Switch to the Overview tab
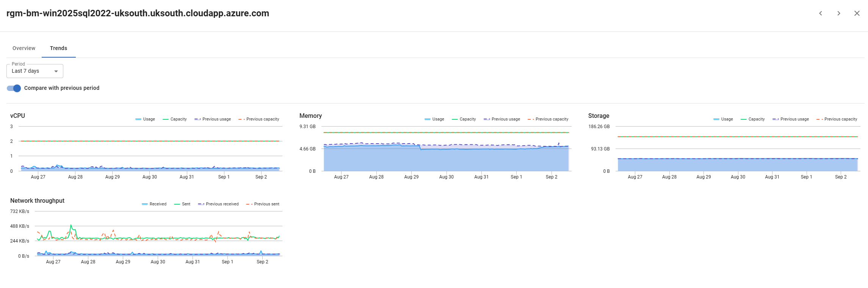Image resolution: width=868 pixels, height=288 pixels. point(24,48)
